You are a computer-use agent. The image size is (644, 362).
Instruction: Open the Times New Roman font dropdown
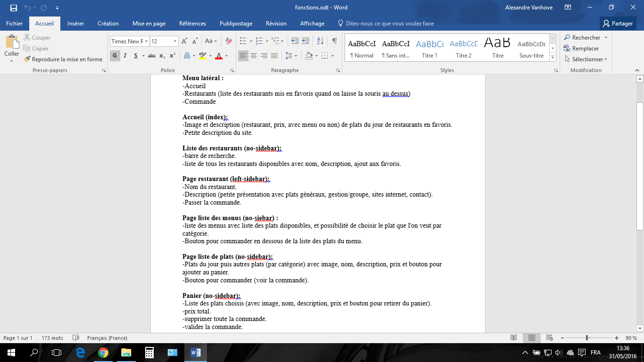(147, 41)
